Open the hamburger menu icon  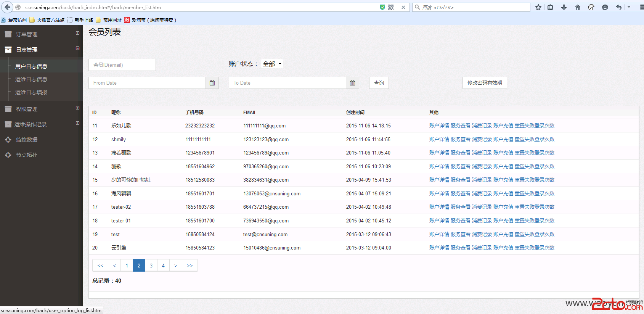[x=642, y=7]
